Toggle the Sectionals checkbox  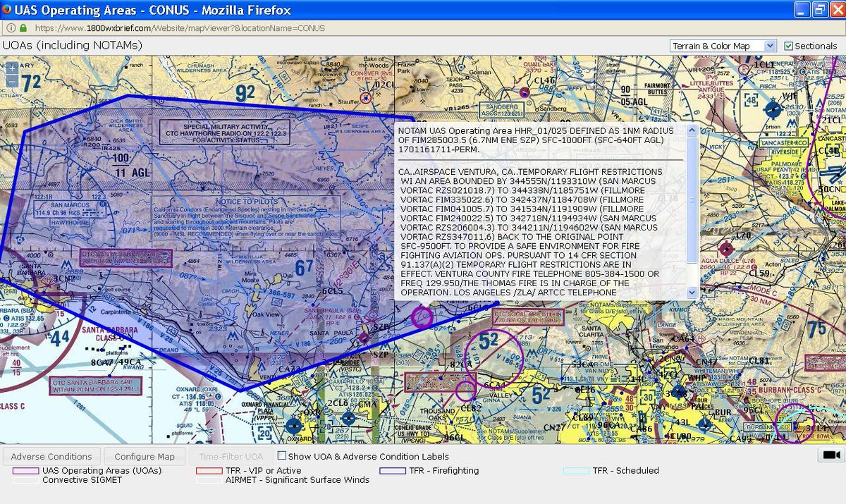[789, 46]
